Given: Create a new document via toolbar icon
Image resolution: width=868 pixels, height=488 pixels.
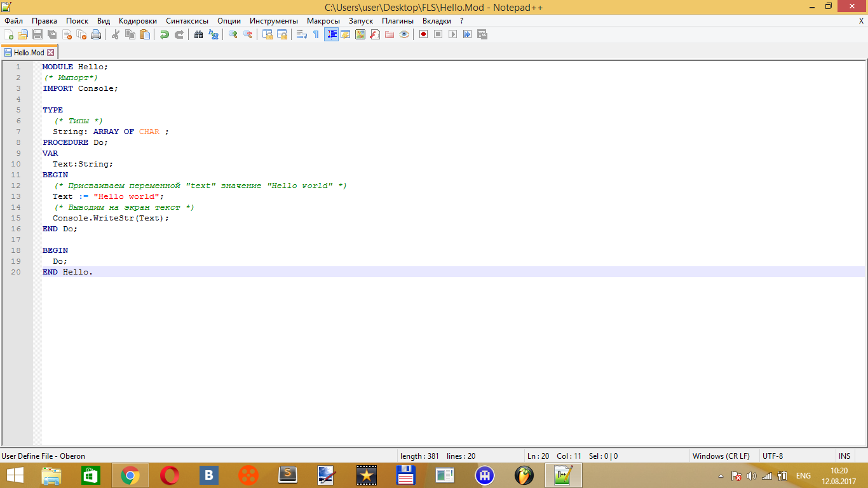Looking at the screenshot, I should pos(8,34).
